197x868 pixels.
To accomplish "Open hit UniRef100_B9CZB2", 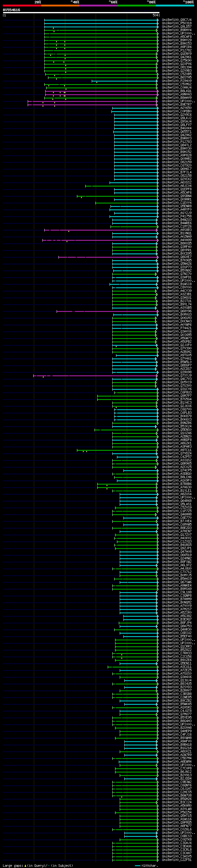I will 176,700.
